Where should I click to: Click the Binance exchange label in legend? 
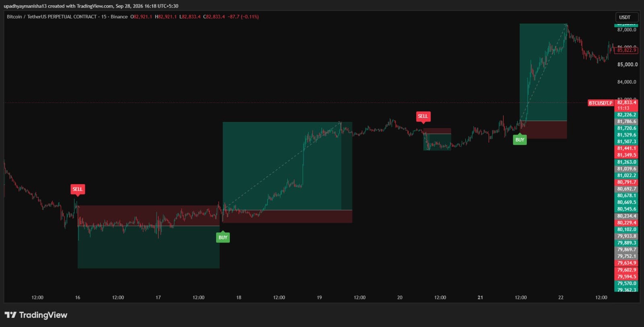click(x=119, y=16)
